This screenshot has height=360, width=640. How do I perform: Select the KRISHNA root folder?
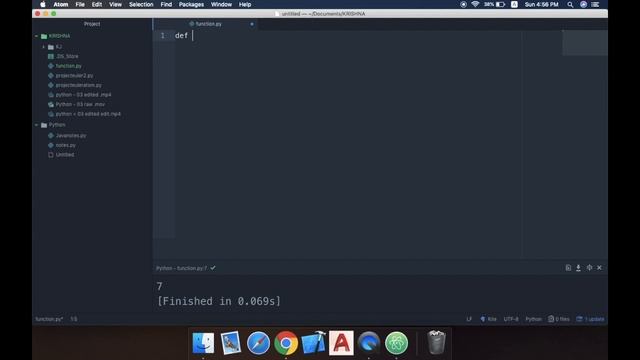point(60,36)
